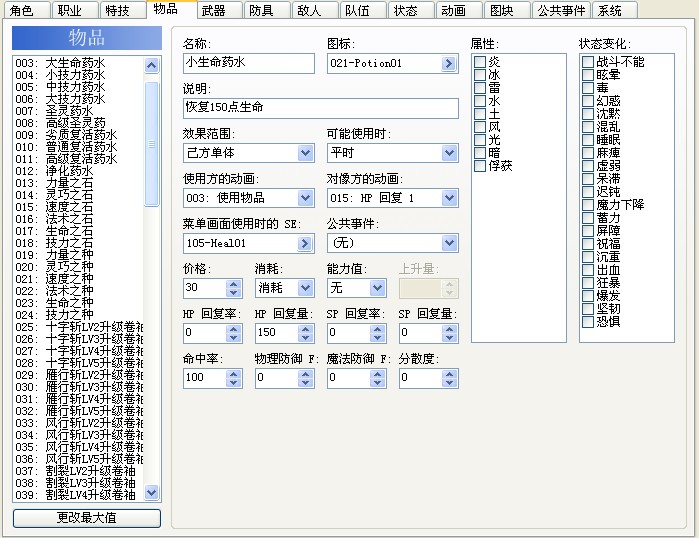The height and width of the screenshot is (538, 699).
Task: Expand the 对像方的动画 dropdown
Action: 449,198
